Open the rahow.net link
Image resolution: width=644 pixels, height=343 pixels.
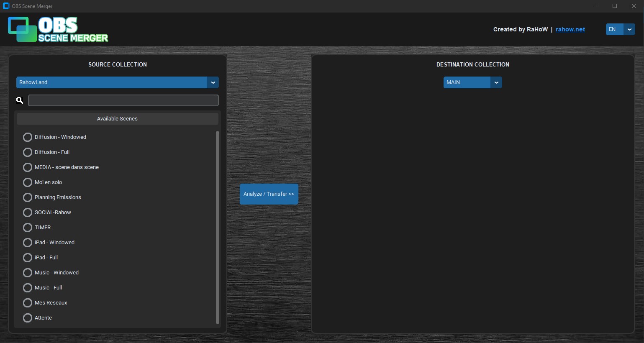click(x=570, y=29)
